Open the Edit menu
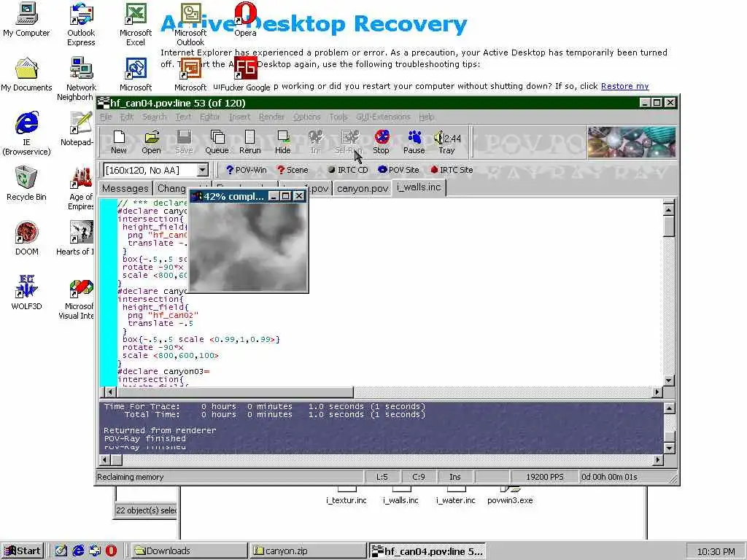 (x=127, y=117)
